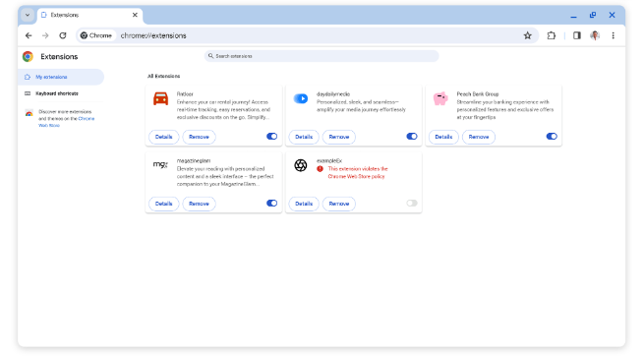Select My extensions in sidebar
Screen dimensions: 644x357
[61, 77]
